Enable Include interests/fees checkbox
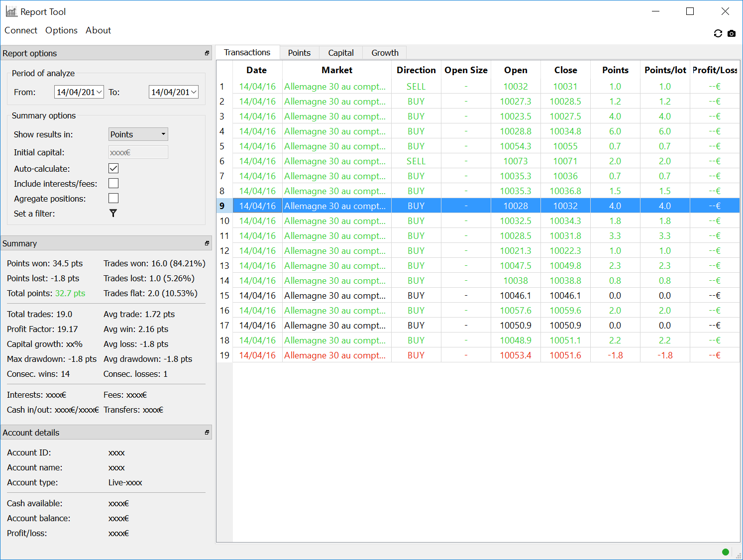This screenshot has height=560, width=743. [113, 183]
